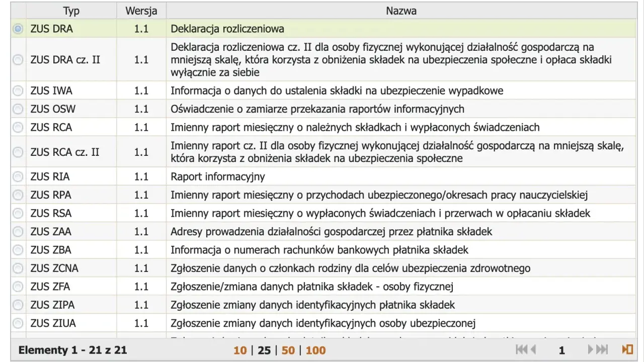This screenshot has height=362, width=644.
Task: Click the 'ZUS ZCNA' type cell
Action: (x=71, y=268)
